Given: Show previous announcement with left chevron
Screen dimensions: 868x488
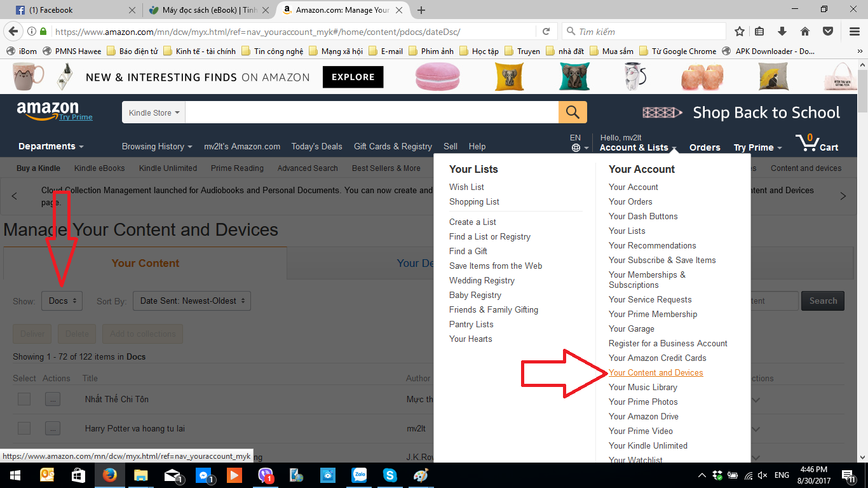Looking at the screenshot, I should click(x=15, y=196).
